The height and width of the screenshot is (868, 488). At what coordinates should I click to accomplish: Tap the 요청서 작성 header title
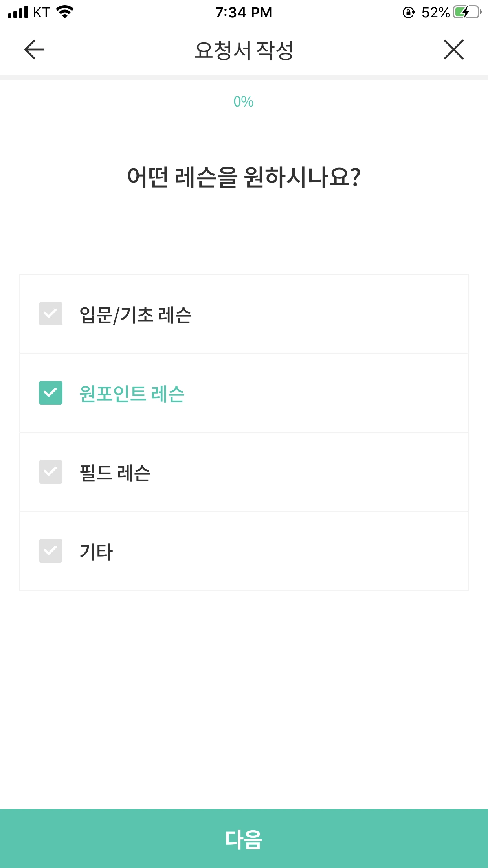(x=244, y=50)
